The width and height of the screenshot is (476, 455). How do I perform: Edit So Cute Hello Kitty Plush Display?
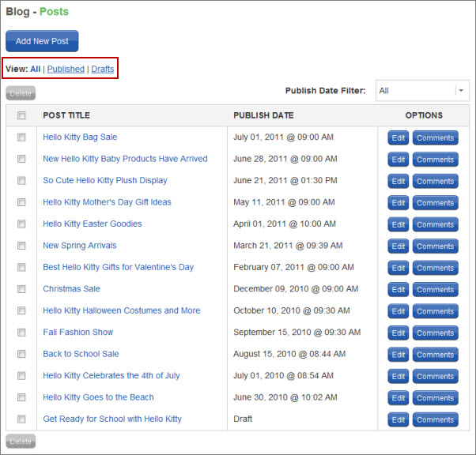click(399, 182)
